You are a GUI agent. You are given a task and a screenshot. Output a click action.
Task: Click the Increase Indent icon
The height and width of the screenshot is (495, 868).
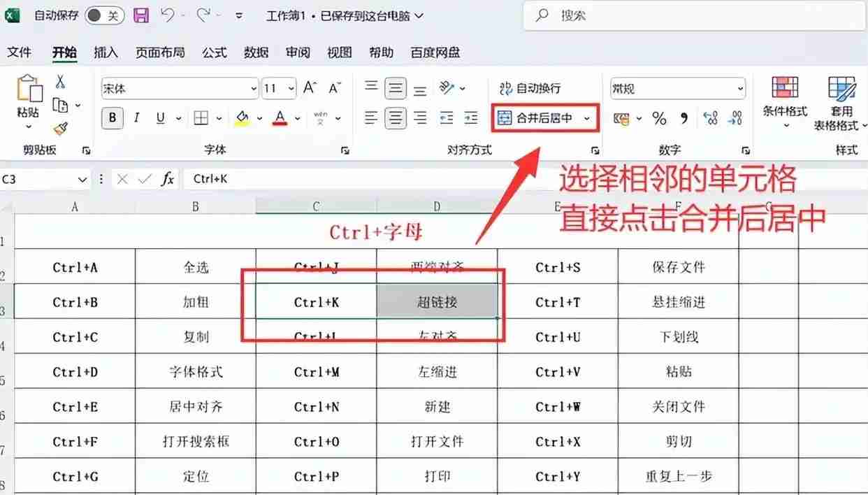[471, 118]
